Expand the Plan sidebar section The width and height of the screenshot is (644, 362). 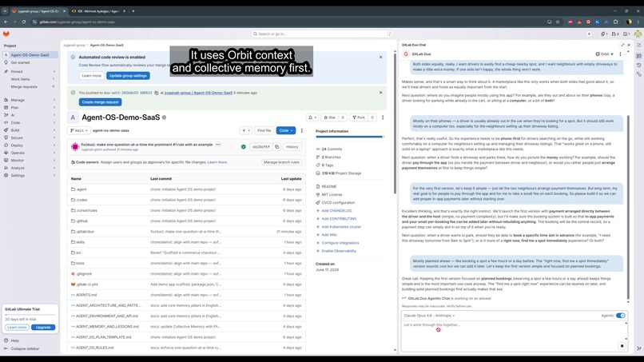pyautogui.click(x=30, y=108)
